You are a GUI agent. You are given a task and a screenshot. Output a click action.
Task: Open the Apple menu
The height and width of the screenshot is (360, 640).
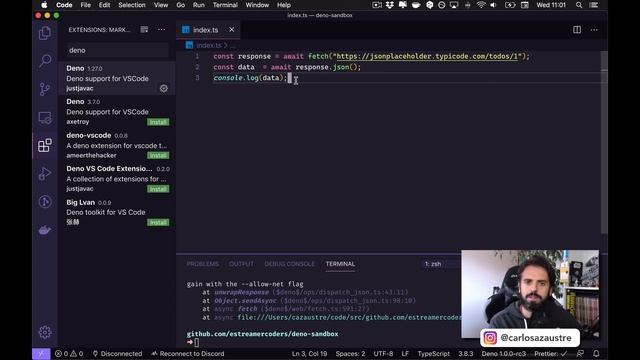click(44, 5)
